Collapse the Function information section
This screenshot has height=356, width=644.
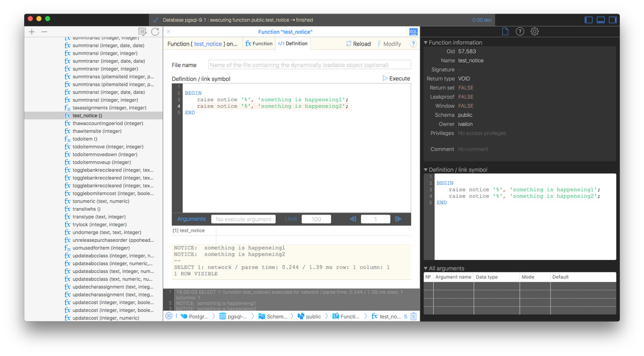coord(426,42)
